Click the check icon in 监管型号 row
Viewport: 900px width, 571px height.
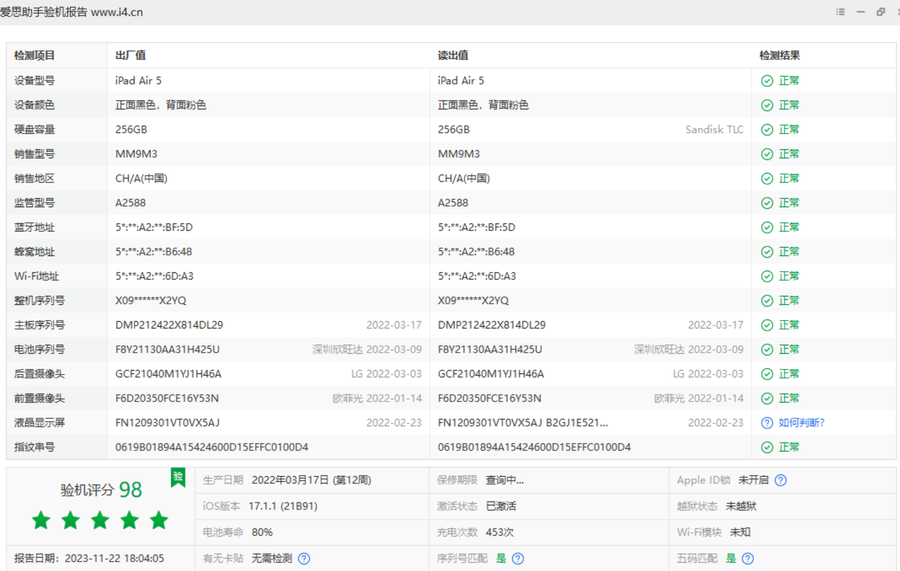point(767,203)
